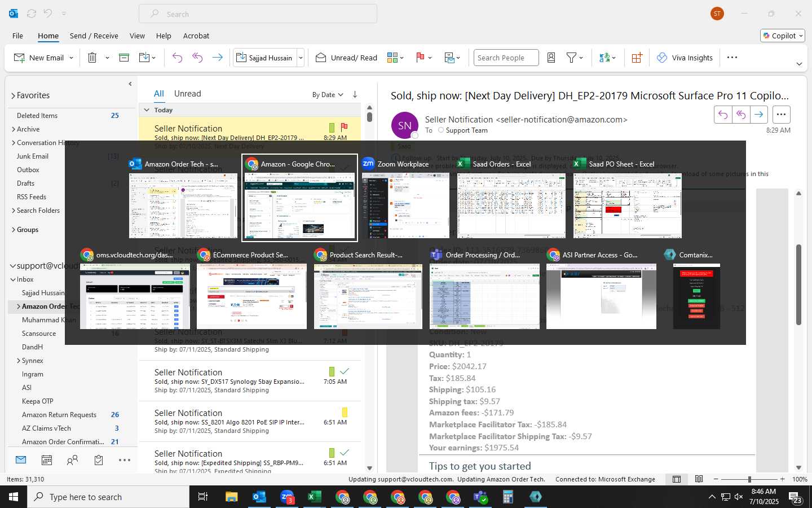Screen dimensions: 812x508
Task: Click the Get Add-ins icon in ribbon
Action: coord(637,58)
